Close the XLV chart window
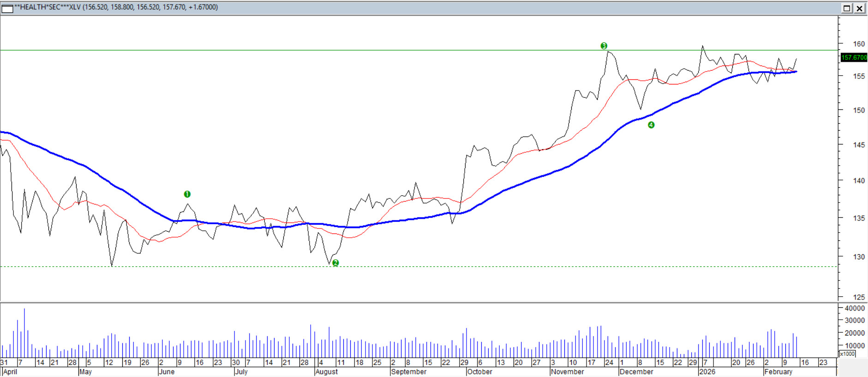The image size is (868, 377). (x=859, y=8)
